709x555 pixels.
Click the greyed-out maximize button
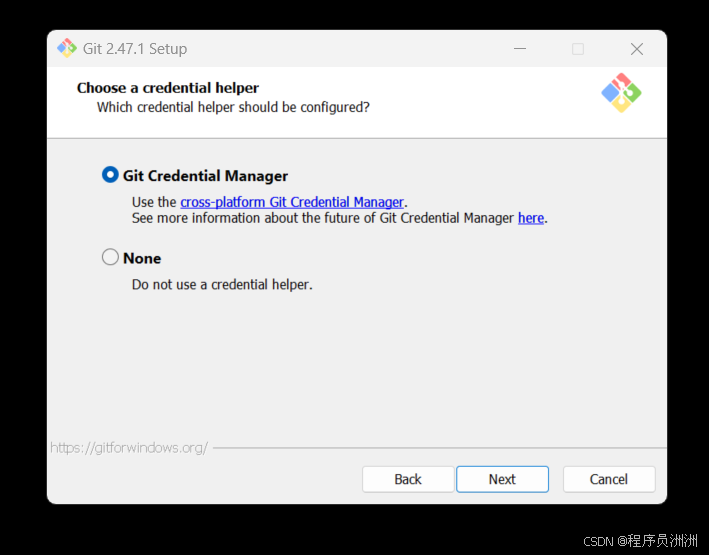pyautogui.click(x=578, y=48)
